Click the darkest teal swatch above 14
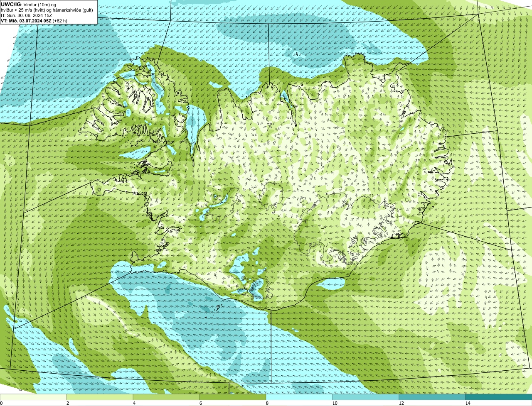This screenshot has width=532, height=406. pos(499,397)
